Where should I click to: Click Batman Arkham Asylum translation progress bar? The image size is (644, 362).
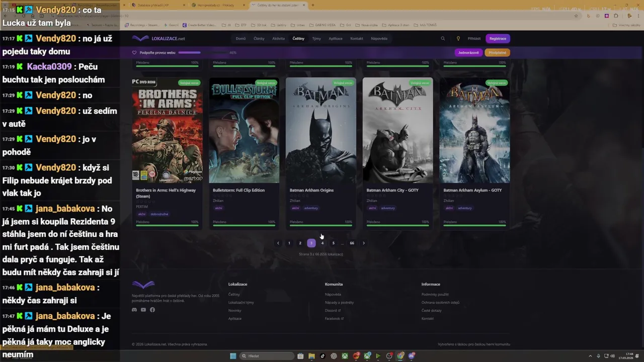[474, 225]
